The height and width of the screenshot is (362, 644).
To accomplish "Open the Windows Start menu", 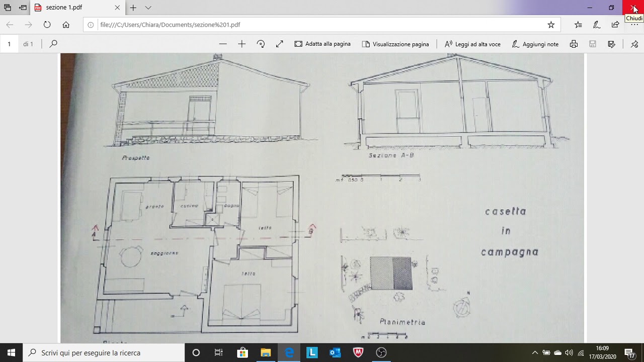I will [x=11, y=352].
